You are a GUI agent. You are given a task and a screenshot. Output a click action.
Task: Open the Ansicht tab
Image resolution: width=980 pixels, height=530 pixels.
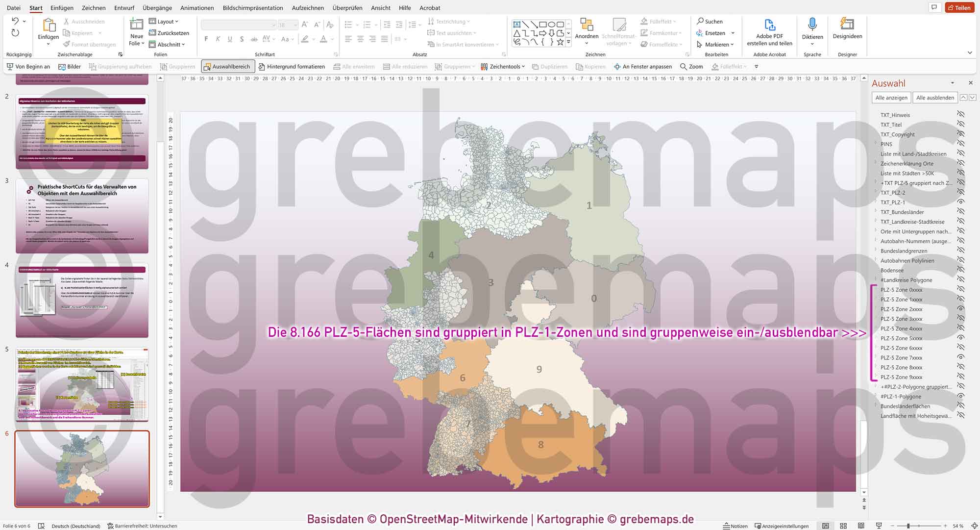[380, 8]
